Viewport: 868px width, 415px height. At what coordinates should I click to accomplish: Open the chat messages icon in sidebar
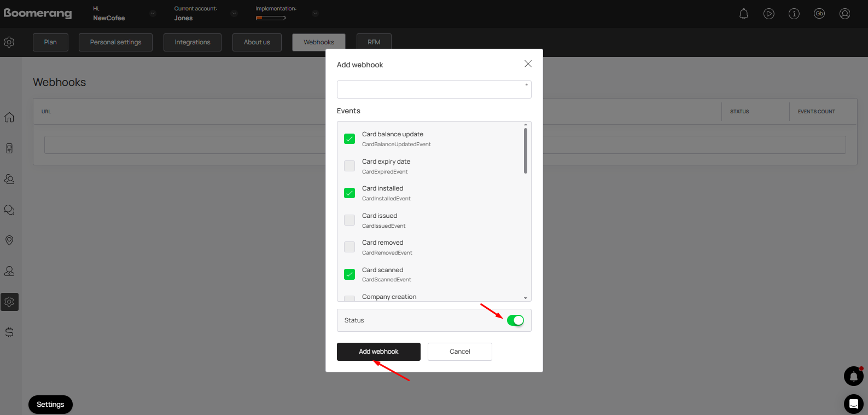pyautogui.click(x=9, y=210)
